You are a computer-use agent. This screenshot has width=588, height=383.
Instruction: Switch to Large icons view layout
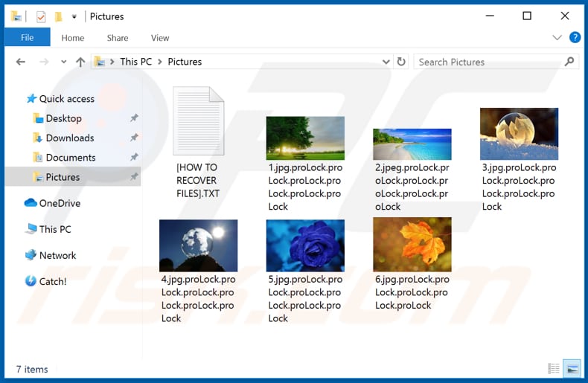coord(572,369)
